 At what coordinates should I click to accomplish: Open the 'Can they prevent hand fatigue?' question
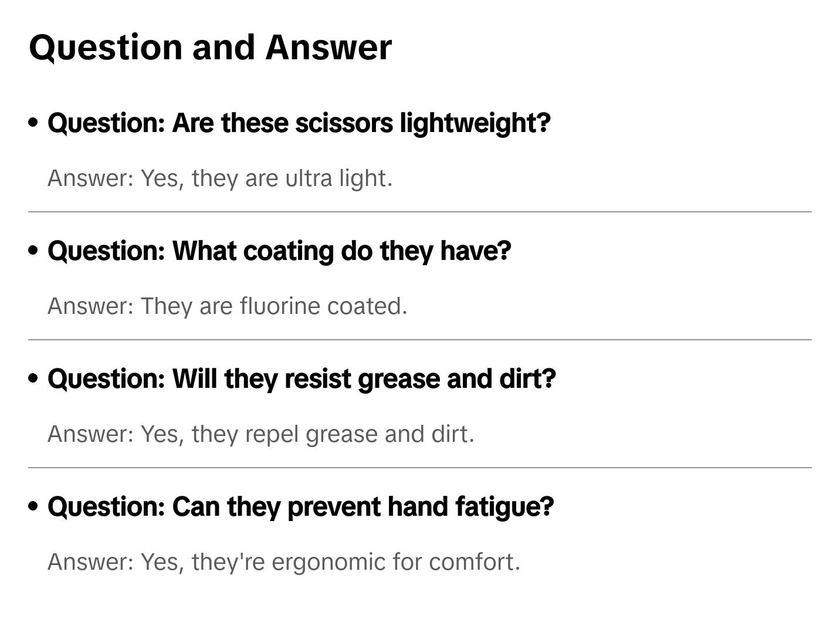pos(300,507)
